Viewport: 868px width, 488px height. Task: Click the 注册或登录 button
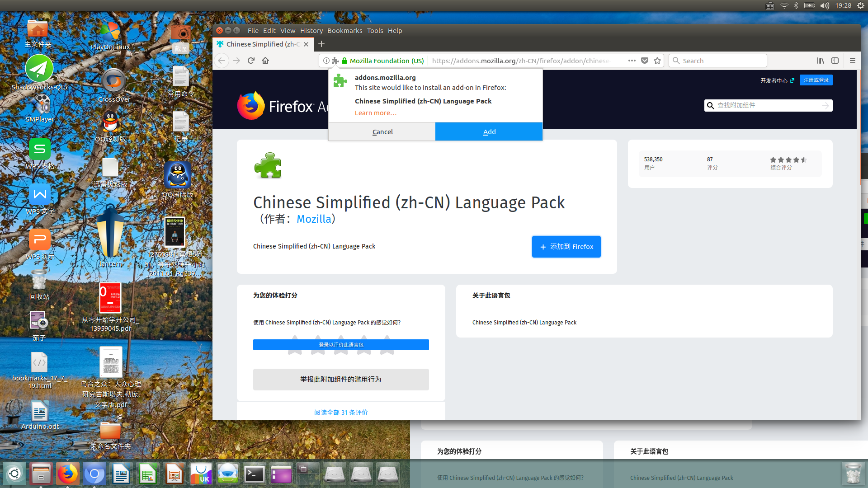pyautogui.click(x=816, y=80)
